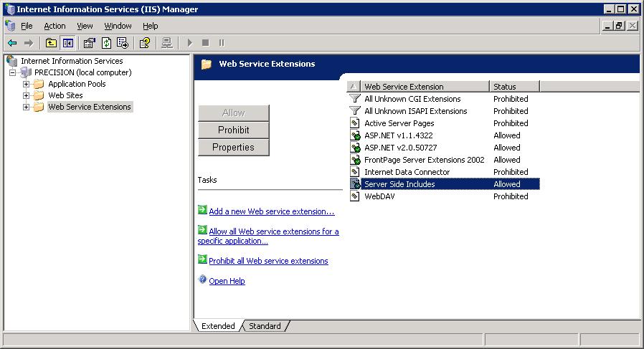Click the Pause item toolbar icon
The height and width of the screenshot is (349, 644).
click(222, 43)
